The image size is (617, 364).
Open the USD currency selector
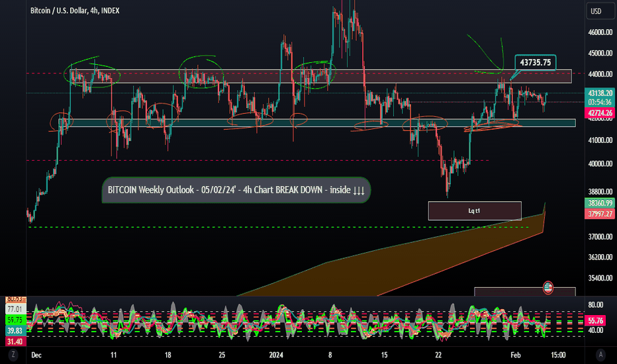pos(600,11)
